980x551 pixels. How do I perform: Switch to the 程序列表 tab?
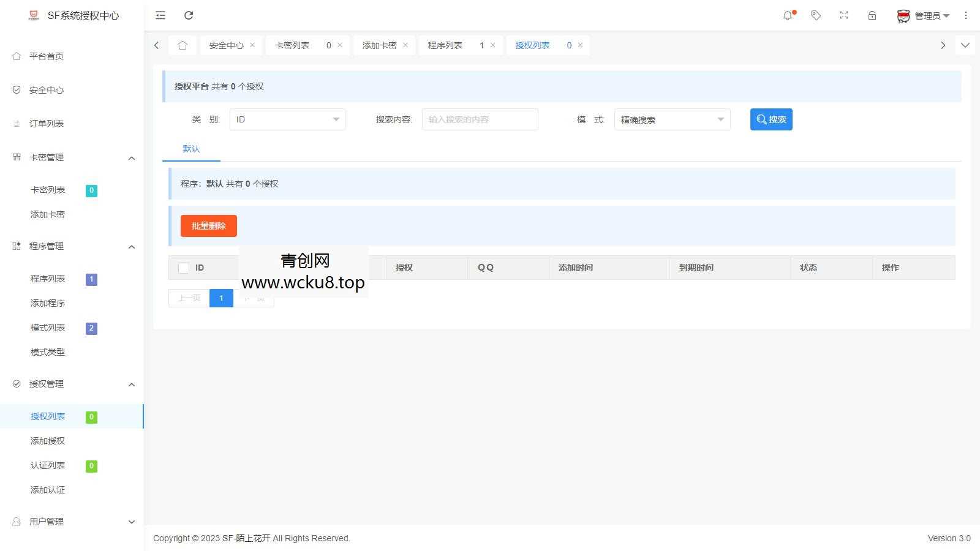point(445,45)
